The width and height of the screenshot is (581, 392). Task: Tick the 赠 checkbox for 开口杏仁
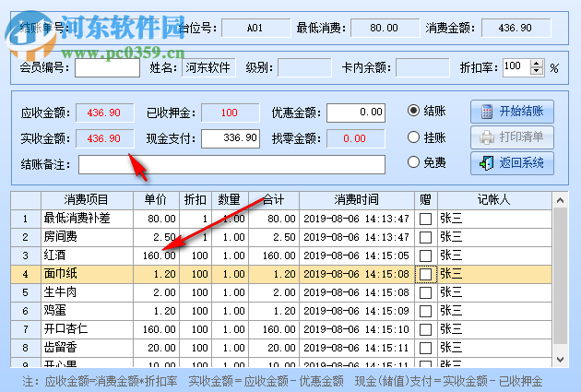(x=425, y=329)
